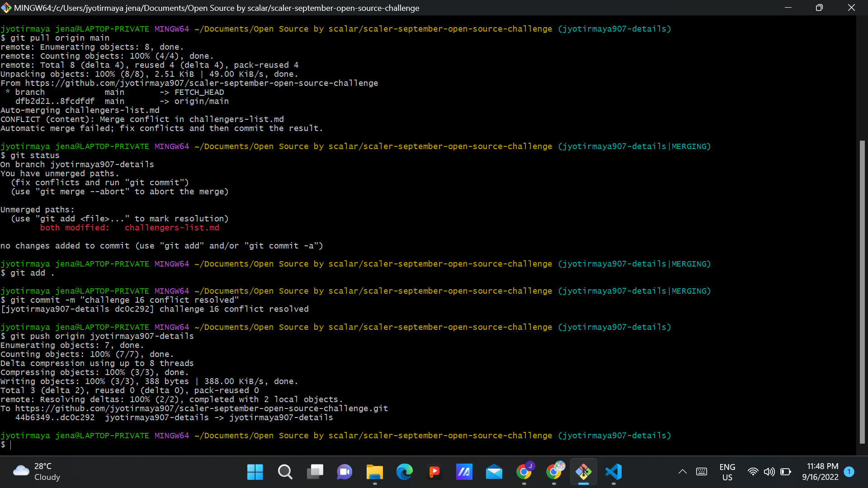Click the MINGW64 window title path text
This screenshot has height=488, width=868.
[217, 8]
